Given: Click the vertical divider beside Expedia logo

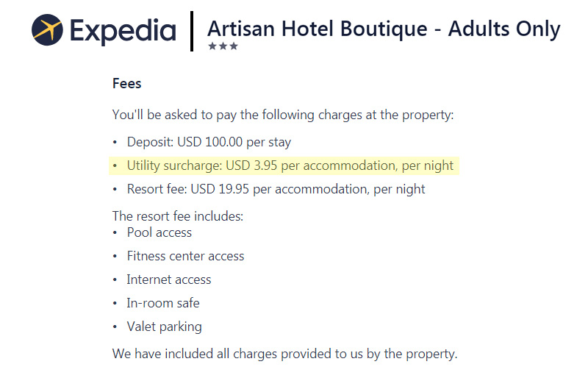Looking at the screenshot, I should [192, 31].
